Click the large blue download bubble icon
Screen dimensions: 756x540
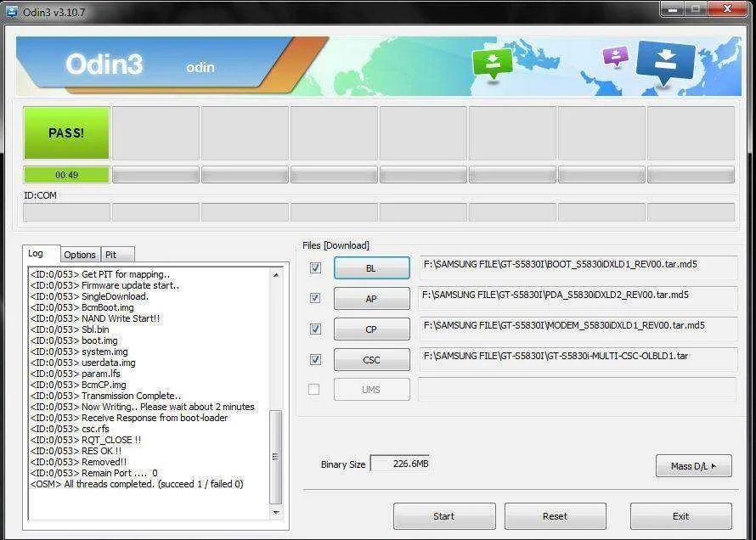coord(666,63)
